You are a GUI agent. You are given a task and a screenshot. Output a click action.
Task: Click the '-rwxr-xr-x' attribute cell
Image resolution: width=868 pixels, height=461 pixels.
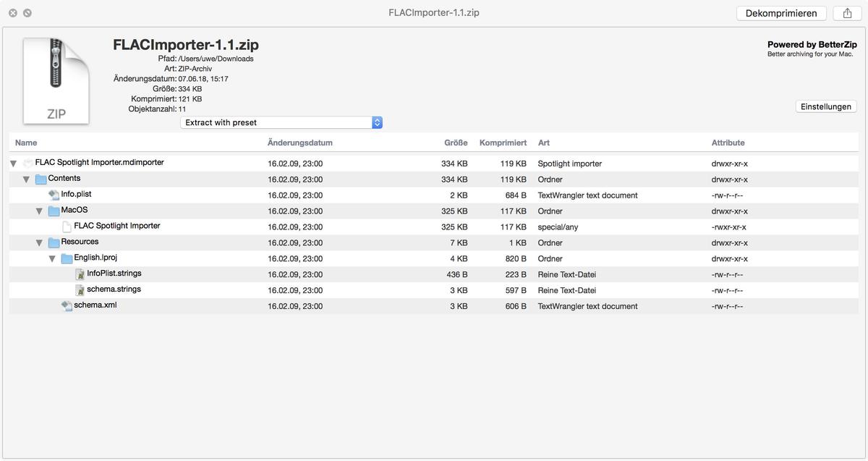(x=730, y=227)
